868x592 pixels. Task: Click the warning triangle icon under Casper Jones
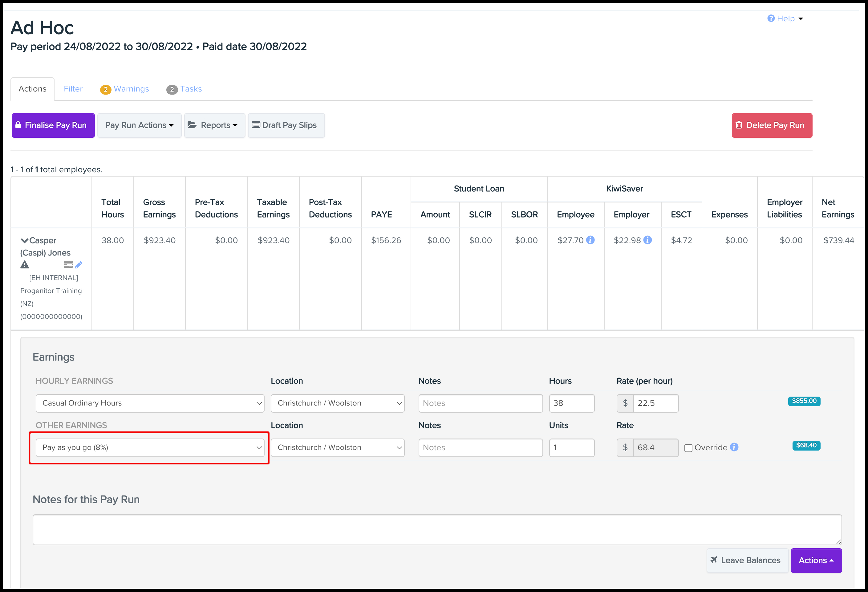coord(25,265)
